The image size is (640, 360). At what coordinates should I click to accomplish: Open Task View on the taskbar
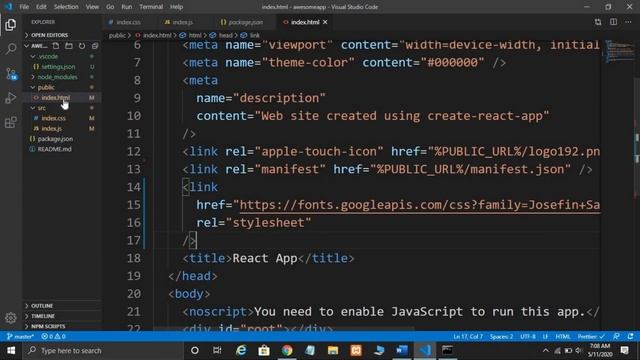(217, 351)
